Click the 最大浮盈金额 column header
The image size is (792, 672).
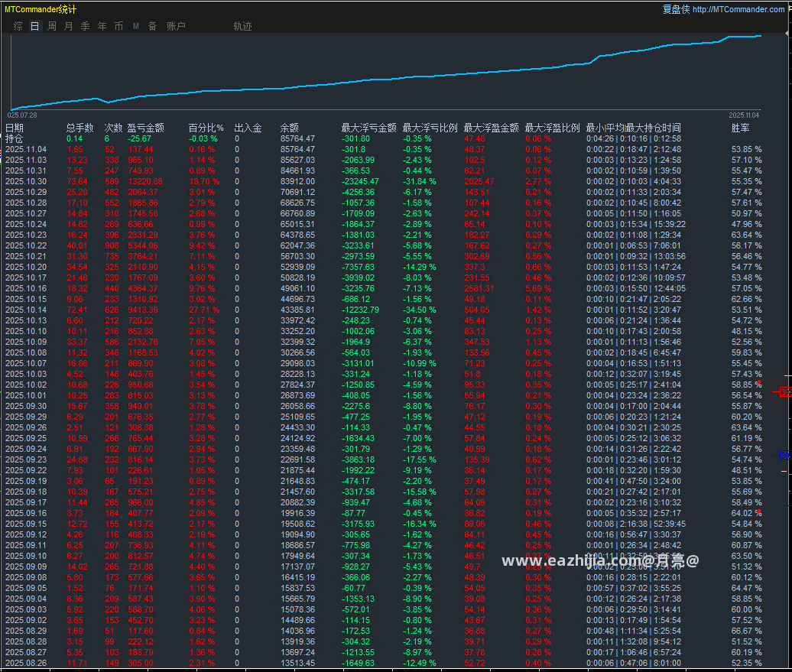491,128
